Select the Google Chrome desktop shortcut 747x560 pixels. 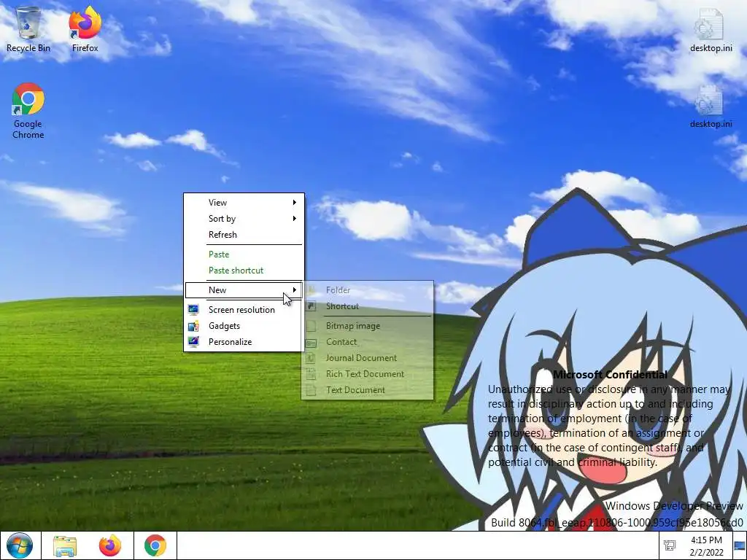(28, 111)
